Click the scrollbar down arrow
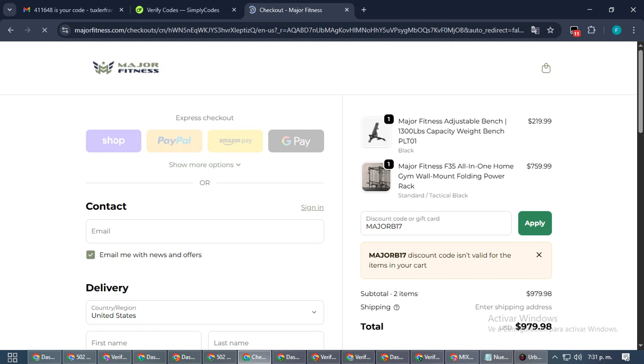Viewport: 644px width, 364px height. (x=640, y=346)
